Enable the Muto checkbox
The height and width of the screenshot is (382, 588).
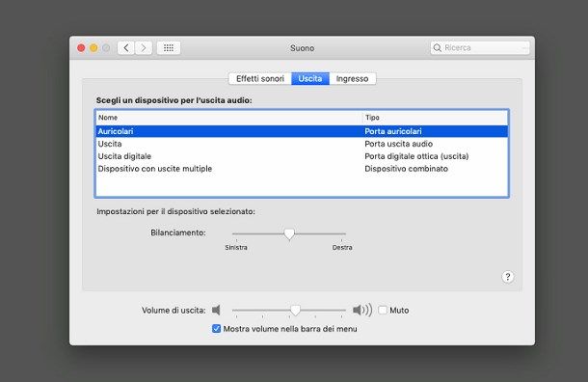point(383,310)
